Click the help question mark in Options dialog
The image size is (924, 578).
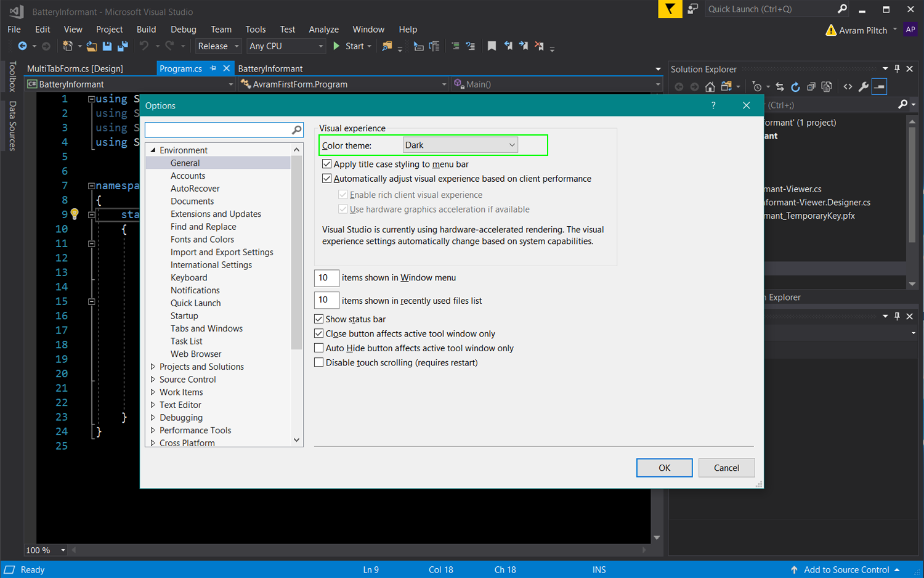(713, 105)
